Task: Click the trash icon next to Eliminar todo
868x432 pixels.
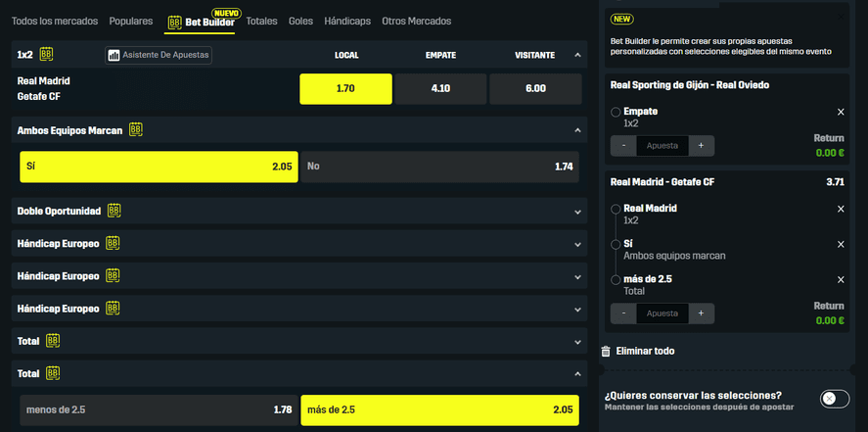Action: [606, 351]
